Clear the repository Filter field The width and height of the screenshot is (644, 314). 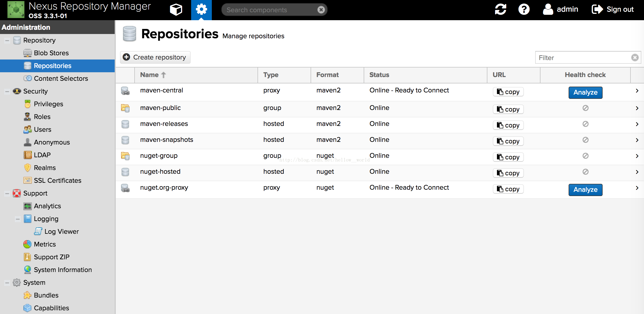click(x=635, y=58)
